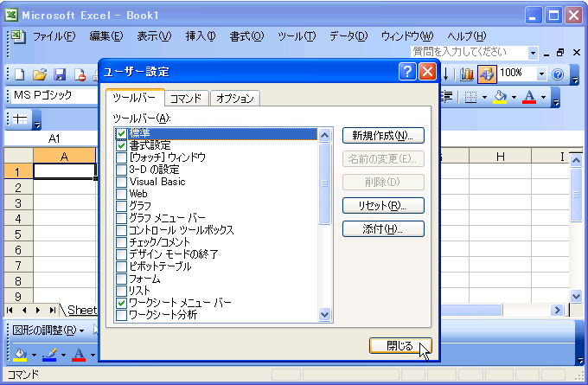Click the dialog help question mark button
Viewport: 588px width, 385px height.
point(407,71)
